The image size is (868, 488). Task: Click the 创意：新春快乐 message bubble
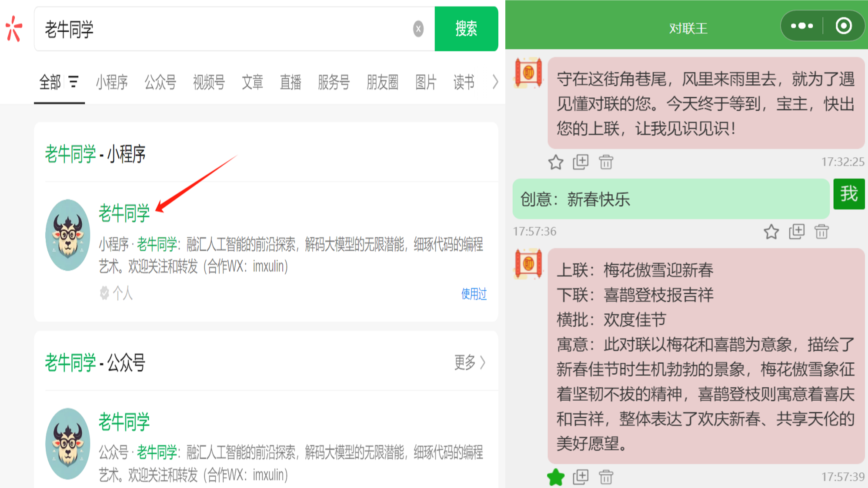pos(671,199)
